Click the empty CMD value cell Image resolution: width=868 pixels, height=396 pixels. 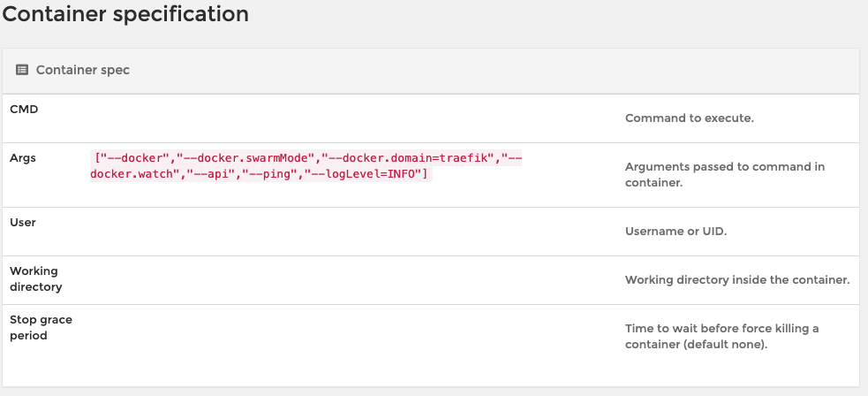tap(353, 118)
